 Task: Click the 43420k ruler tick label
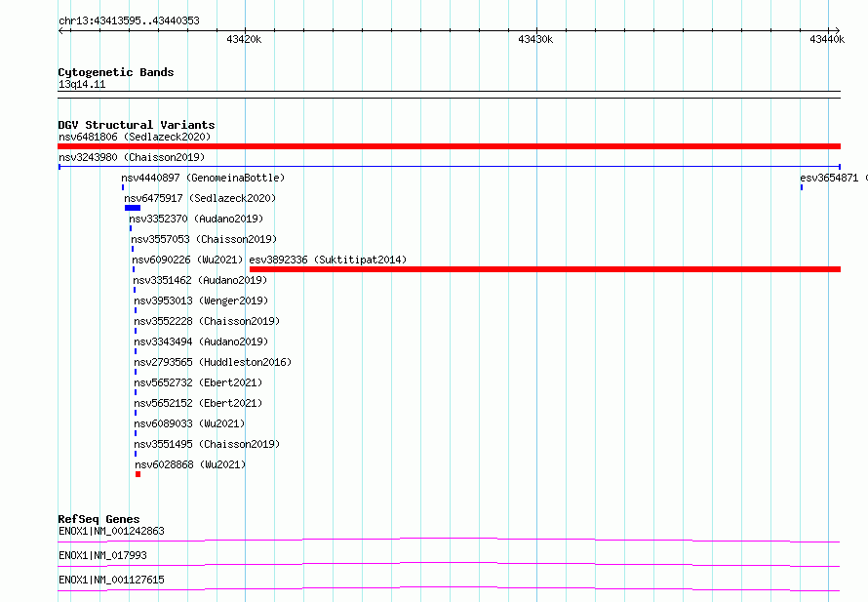[x=244, y=39]
